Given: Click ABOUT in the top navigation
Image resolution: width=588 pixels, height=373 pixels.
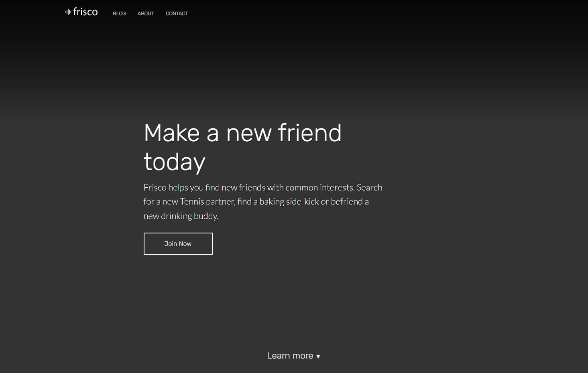Looking at the screenshot, I should pyautogui.click(x=145, y=13).
